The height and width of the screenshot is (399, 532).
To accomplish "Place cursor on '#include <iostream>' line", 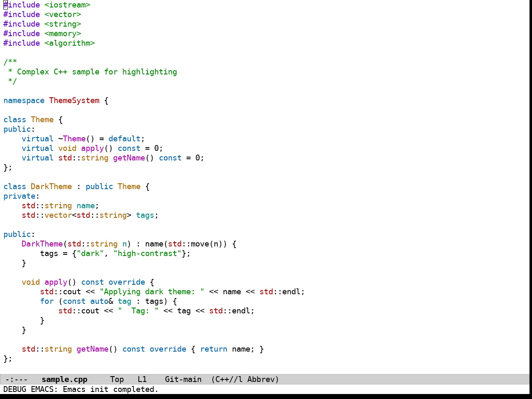I will coord(47,5).
